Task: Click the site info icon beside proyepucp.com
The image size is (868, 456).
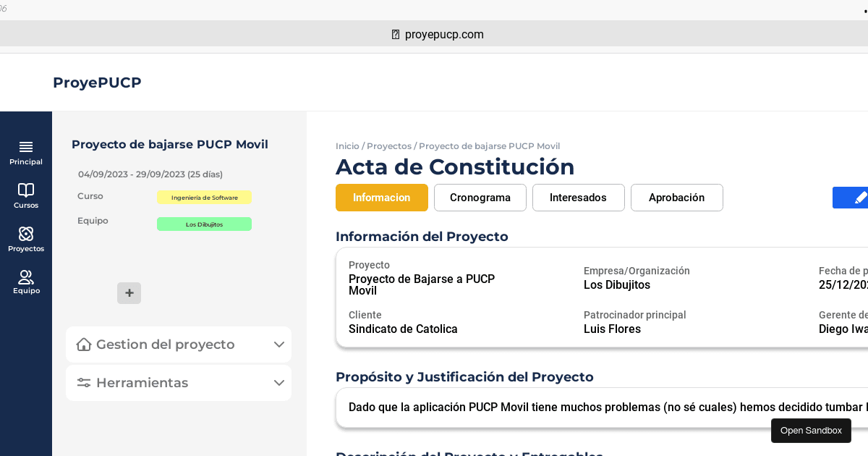Action: coord(396,35)
